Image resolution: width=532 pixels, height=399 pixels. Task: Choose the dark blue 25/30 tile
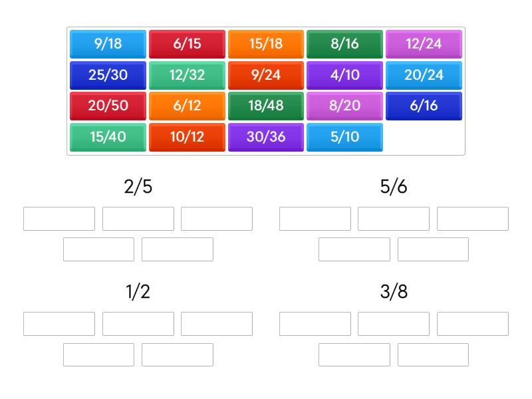point(108,74)
